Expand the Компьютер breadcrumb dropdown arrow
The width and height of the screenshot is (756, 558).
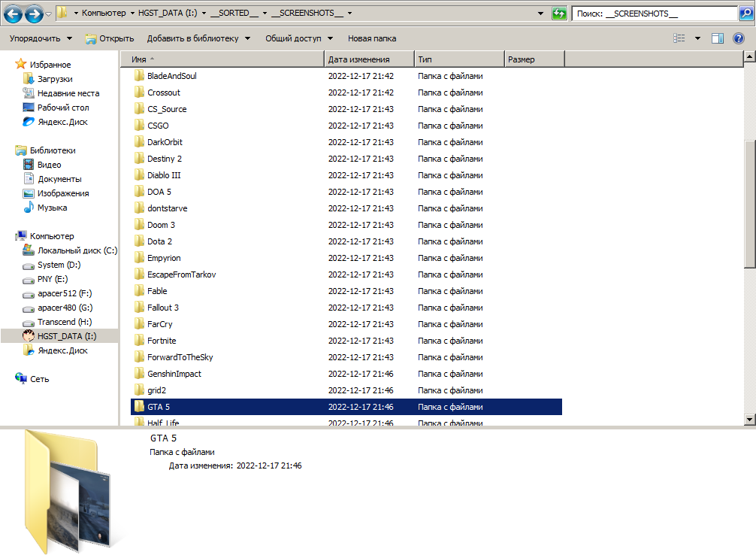coord(132,13)
